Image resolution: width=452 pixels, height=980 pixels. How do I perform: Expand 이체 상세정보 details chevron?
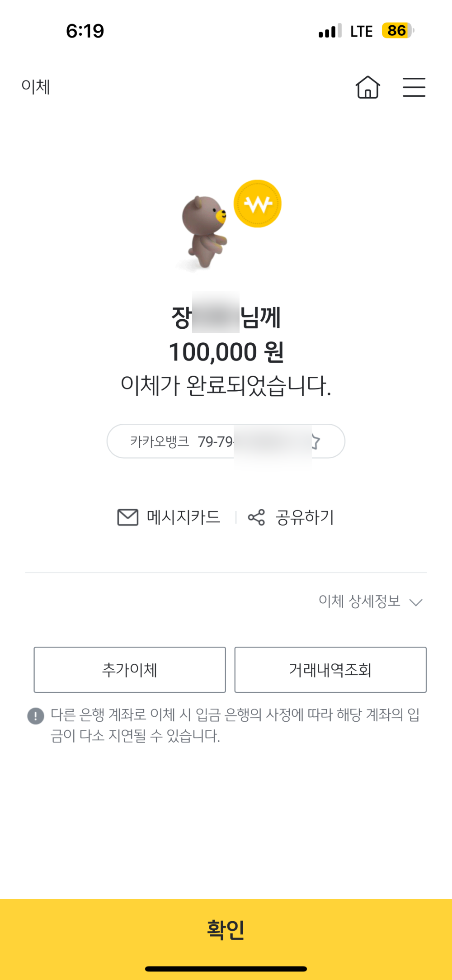click(x=416, y=602)
